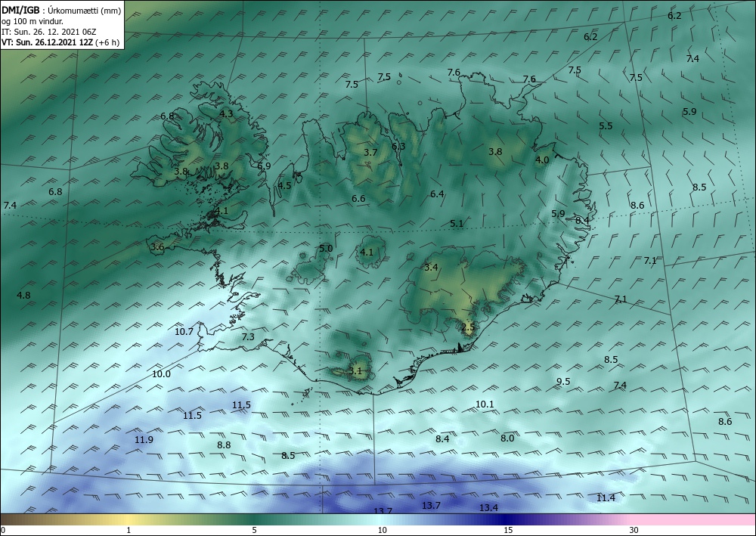Select the 3.7 value on the map

[370, 152]
